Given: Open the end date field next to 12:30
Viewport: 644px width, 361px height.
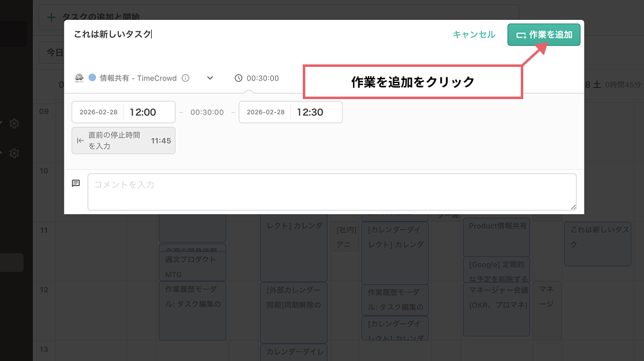Looking at the screenshot, I should pyautogui.click(x=265, y=111).
